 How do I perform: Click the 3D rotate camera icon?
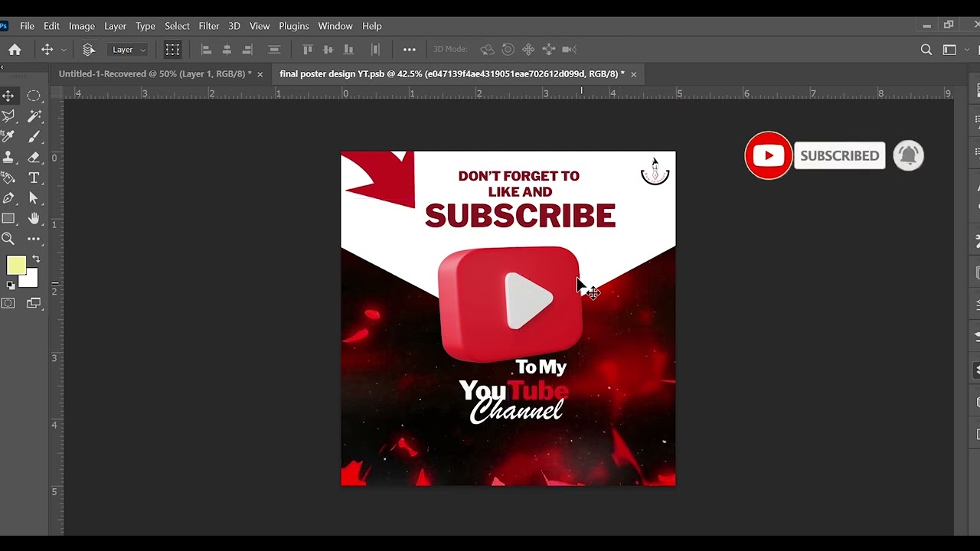(x=487, y=50)
